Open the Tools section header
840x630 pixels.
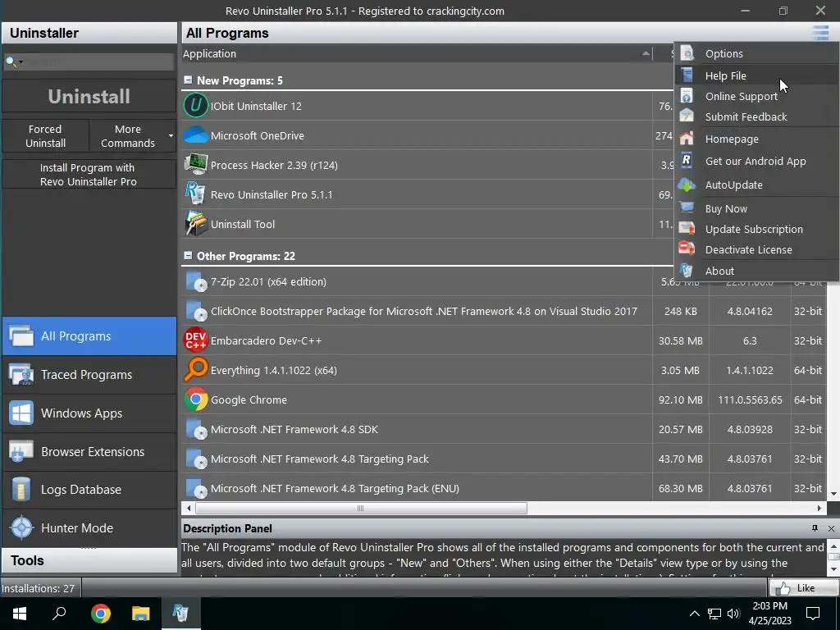[89, 560]
